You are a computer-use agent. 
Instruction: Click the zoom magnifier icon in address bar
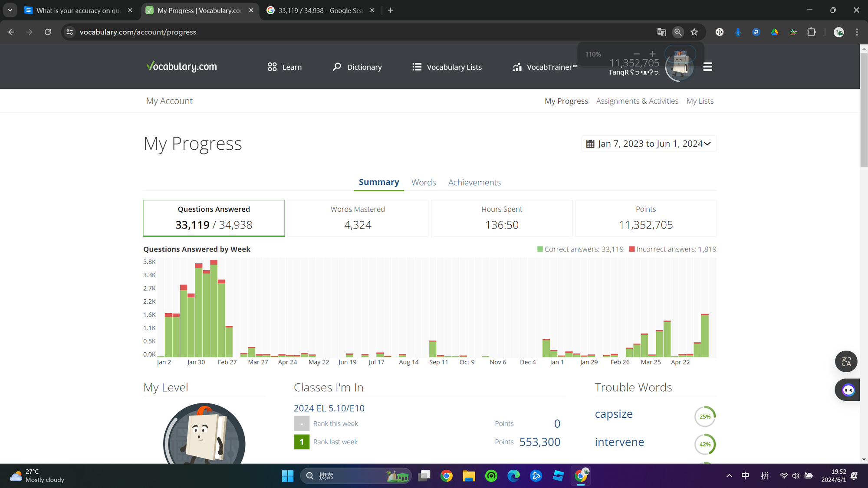click(678, 32)
